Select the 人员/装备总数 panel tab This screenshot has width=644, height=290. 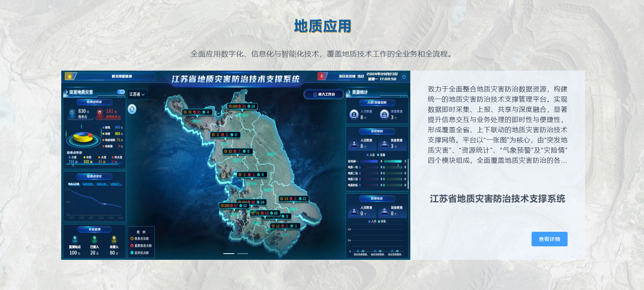(377, 103)
